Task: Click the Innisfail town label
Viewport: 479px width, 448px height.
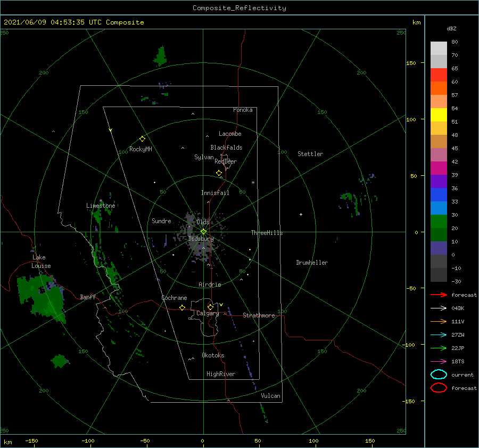Action: click(215, 193)
